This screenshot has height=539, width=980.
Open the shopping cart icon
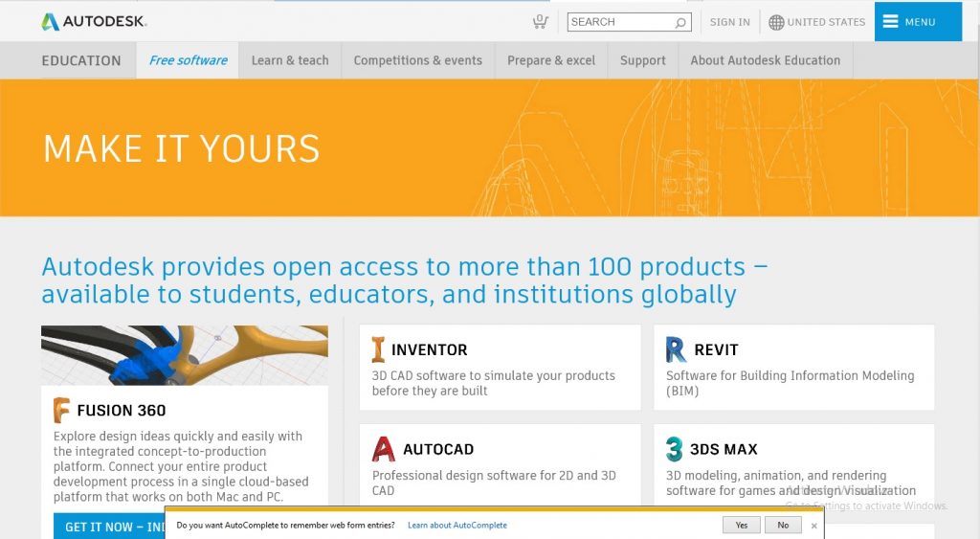coord(541,21)
